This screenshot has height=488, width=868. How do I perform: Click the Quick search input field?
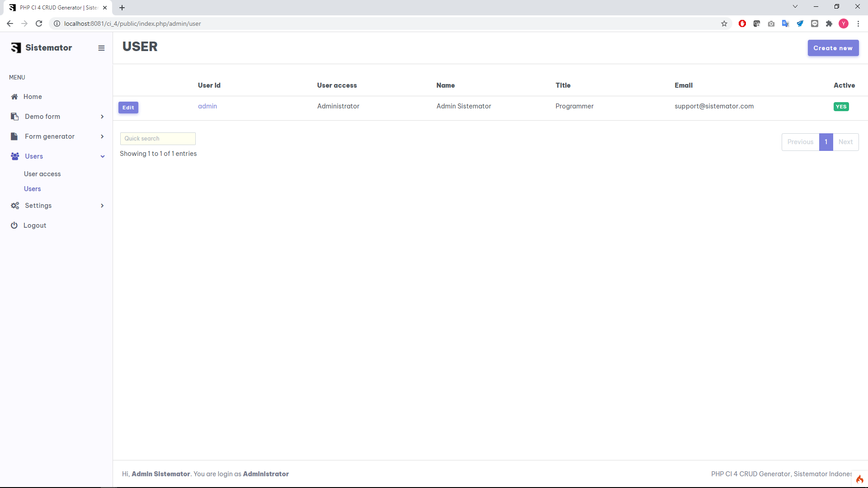[158, 139]
